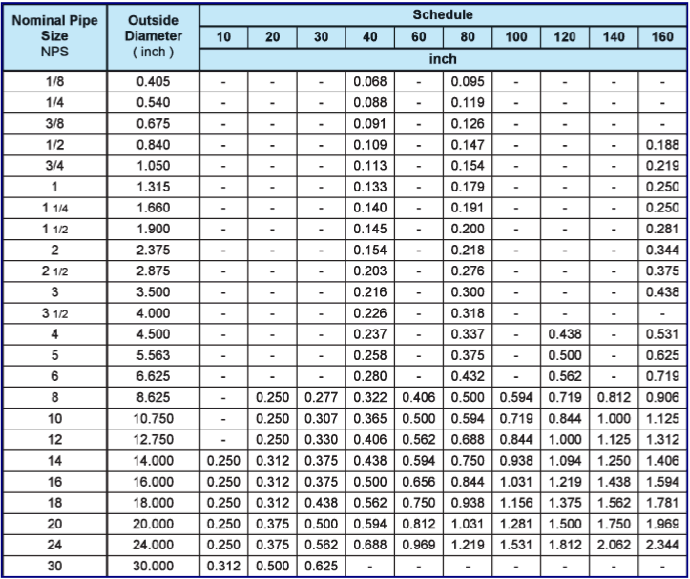This screenshot has height=579, width=690.
Task: Click wall thickness '0.119' in the 1/4 row
Action: (x=467, y=103)
